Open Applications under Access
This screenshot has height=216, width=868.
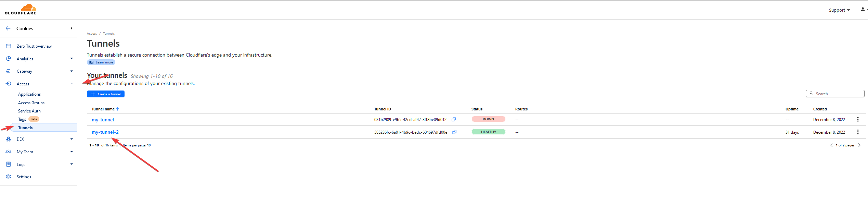coord(29,94)
